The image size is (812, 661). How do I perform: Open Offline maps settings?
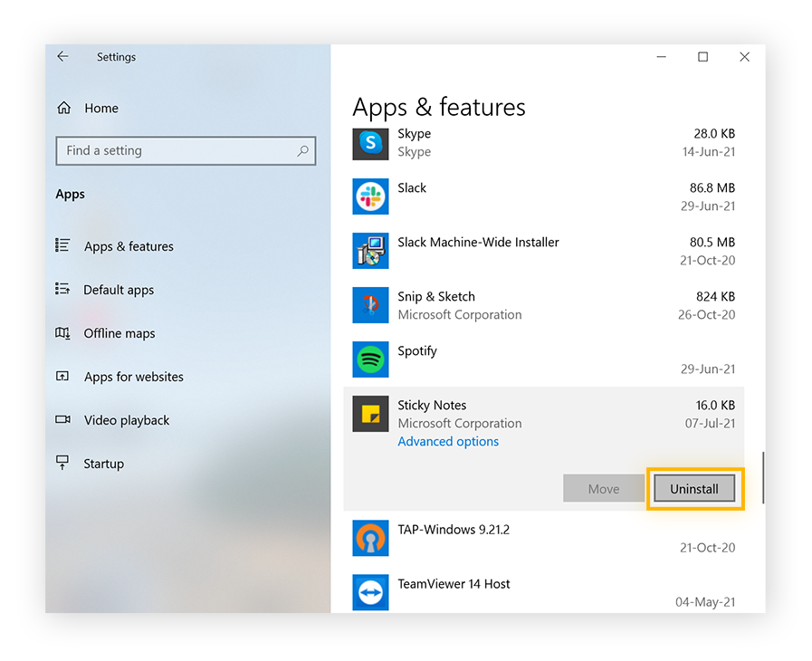119,333
